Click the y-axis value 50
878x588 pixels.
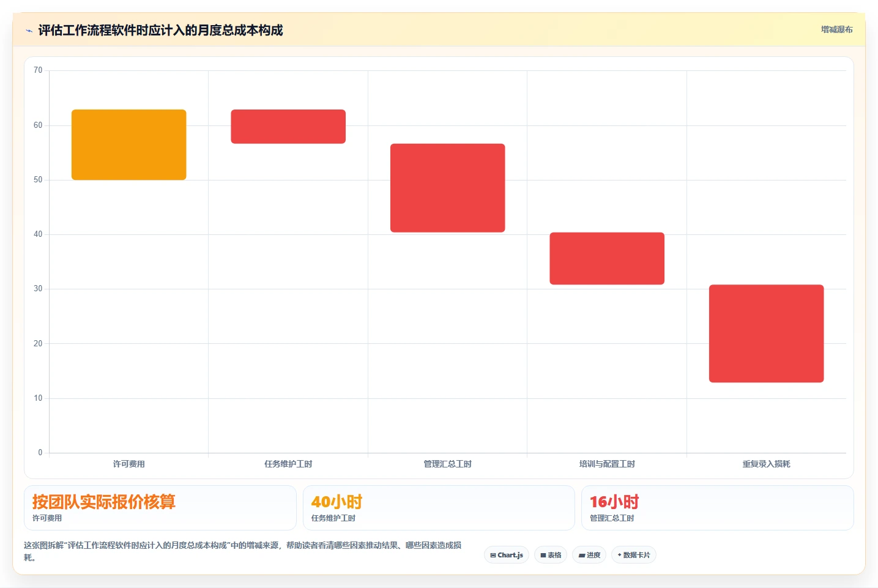[38, 180]
